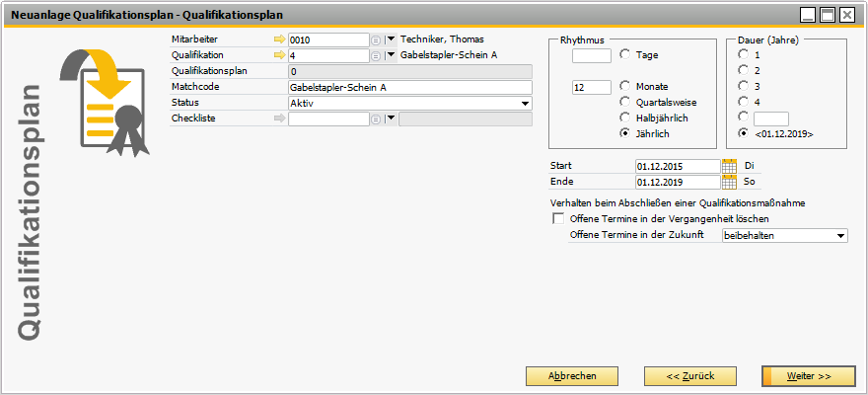
Task: Click the empty Checkliste input field
Action: (x=328, y=119)
